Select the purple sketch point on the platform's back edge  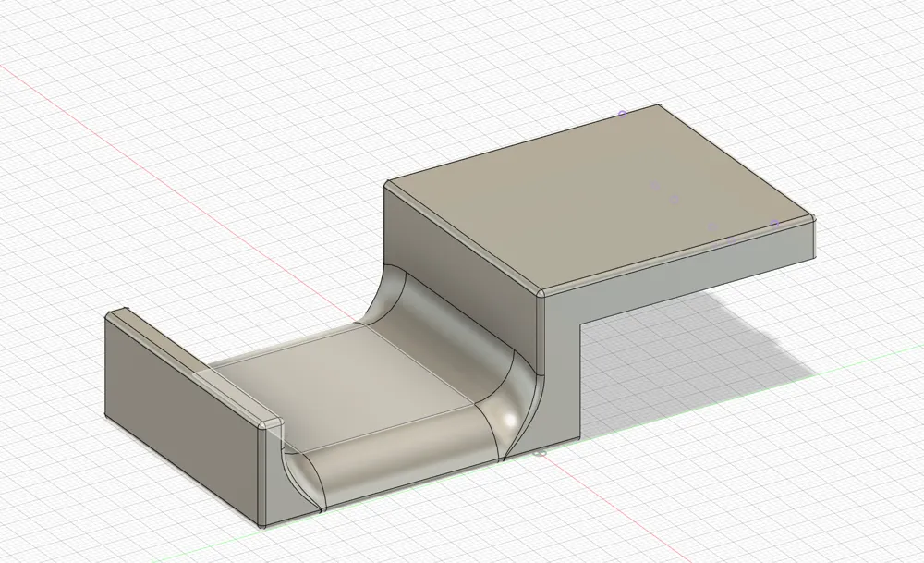(622, 114)
